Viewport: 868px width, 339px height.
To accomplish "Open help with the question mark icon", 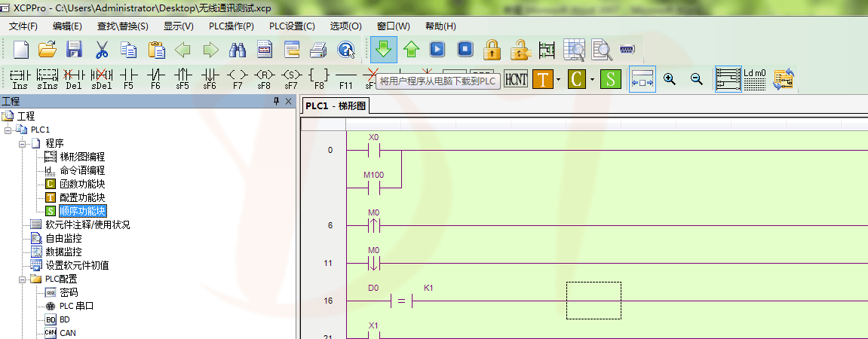I will tap(346, 50).
